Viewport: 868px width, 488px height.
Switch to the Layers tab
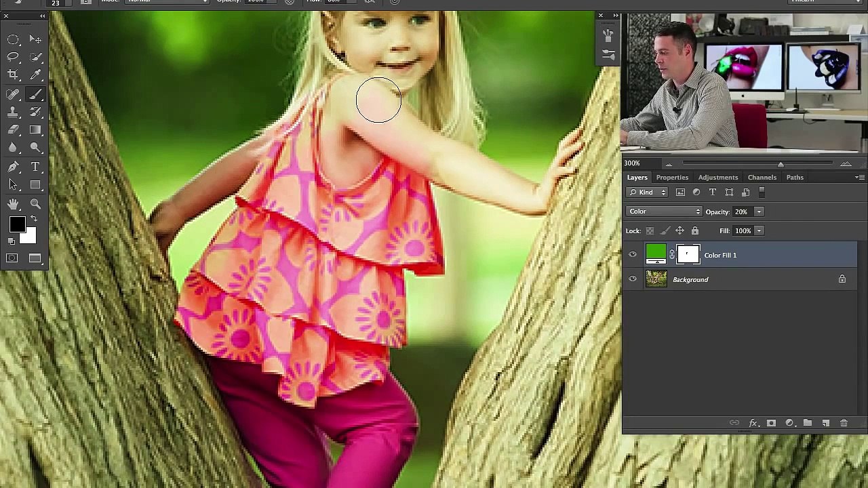pyautogui.click(x=637, y=178)
